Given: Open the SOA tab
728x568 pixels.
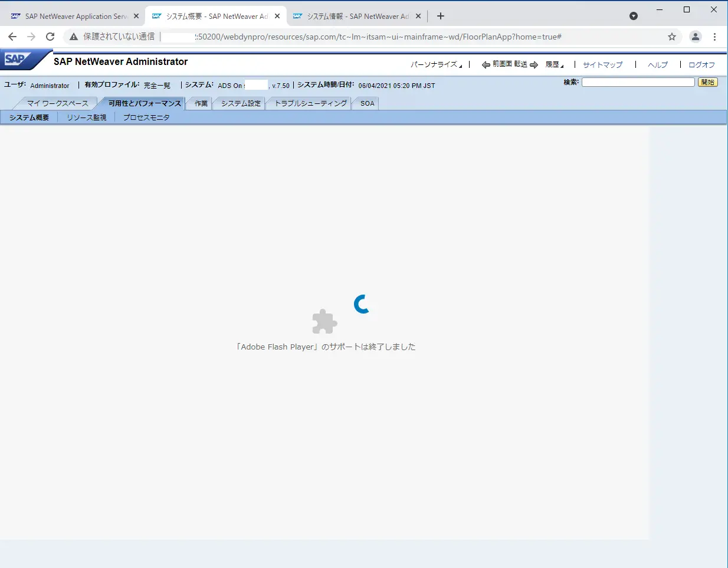Looking at the screenshot, I should (368, 103).
